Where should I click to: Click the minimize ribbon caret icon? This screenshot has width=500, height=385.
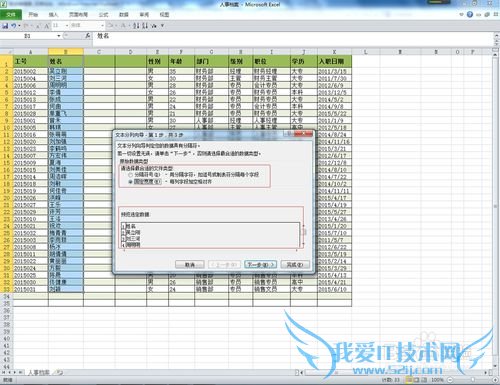(x=461, y=15)
